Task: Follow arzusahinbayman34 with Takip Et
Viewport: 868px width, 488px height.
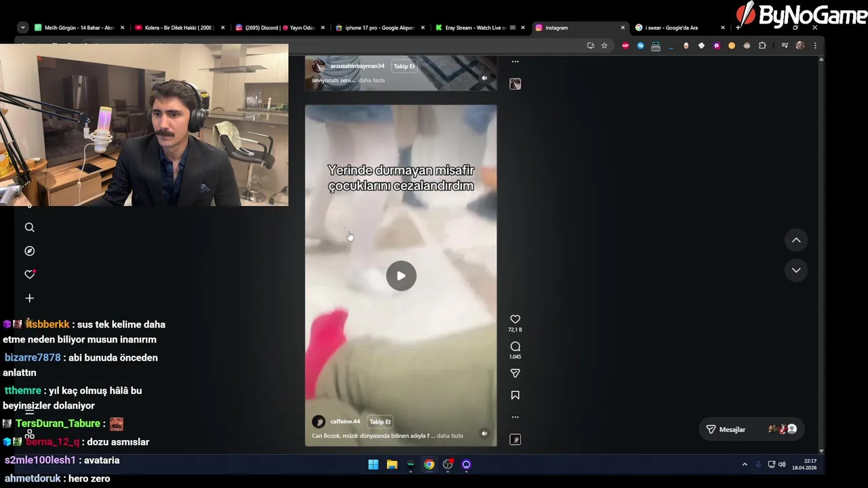Action: tap(404, 66)
